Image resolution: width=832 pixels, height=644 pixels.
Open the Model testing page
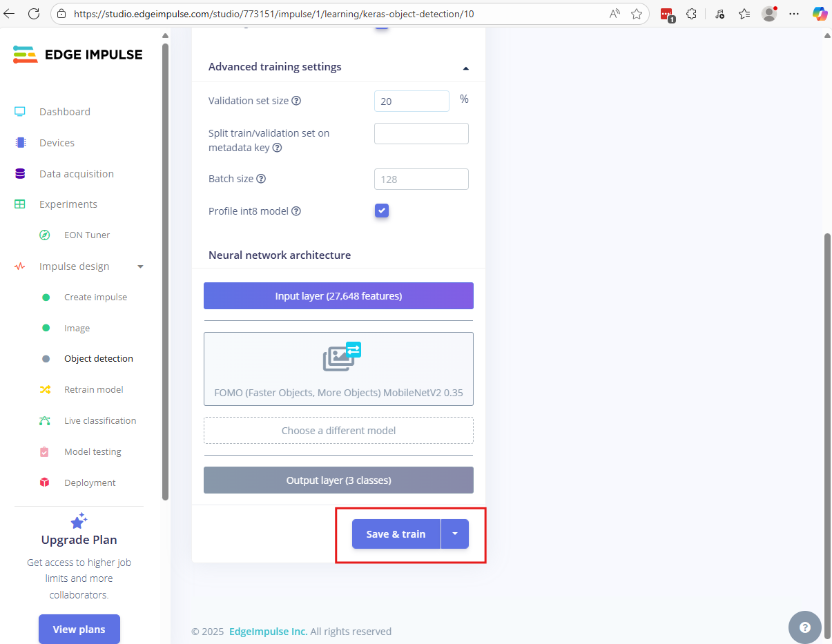coord(93,452)
